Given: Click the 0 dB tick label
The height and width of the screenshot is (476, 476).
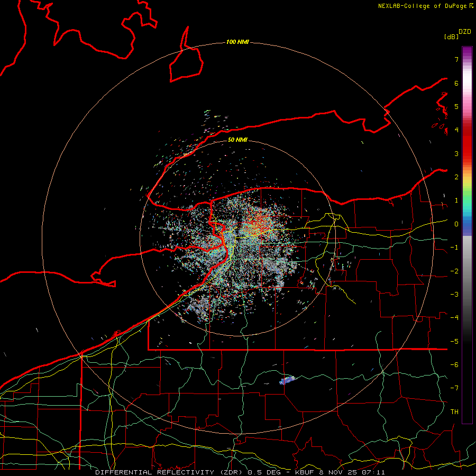Looking at the screenshot, I should [x=456, y=224].
